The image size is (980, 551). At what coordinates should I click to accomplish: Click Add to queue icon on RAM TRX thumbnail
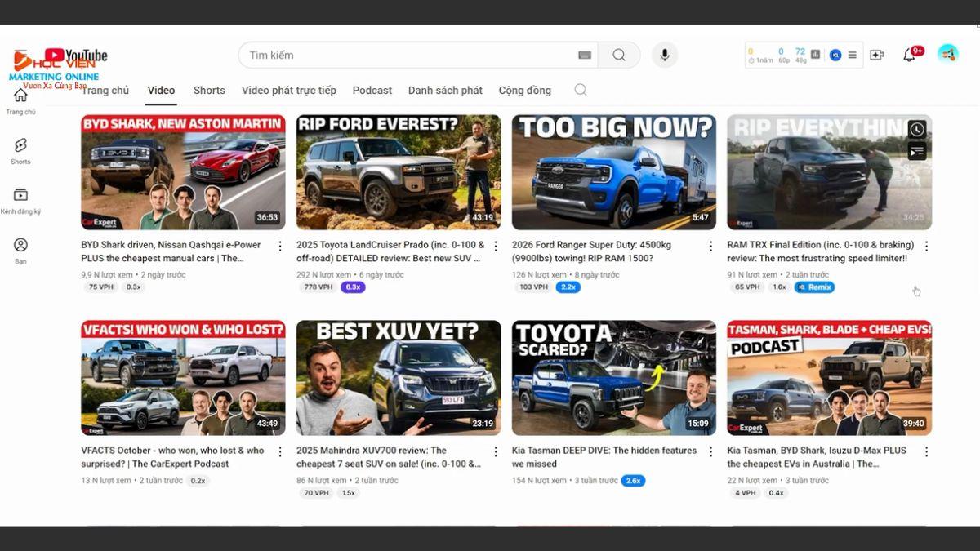[917, 151]
